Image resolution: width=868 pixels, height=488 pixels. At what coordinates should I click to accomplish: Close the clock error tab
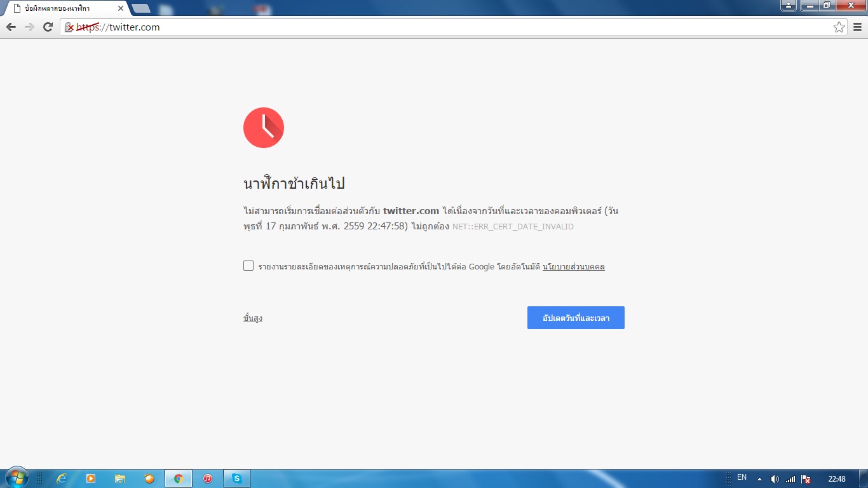(x=121, y=8)
